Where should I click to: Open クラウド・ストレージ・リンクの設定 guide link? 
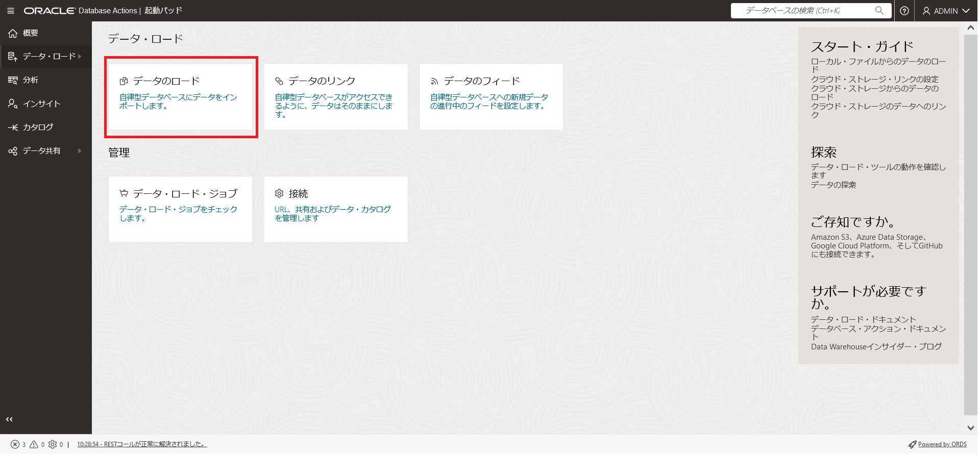pos(875,80)
